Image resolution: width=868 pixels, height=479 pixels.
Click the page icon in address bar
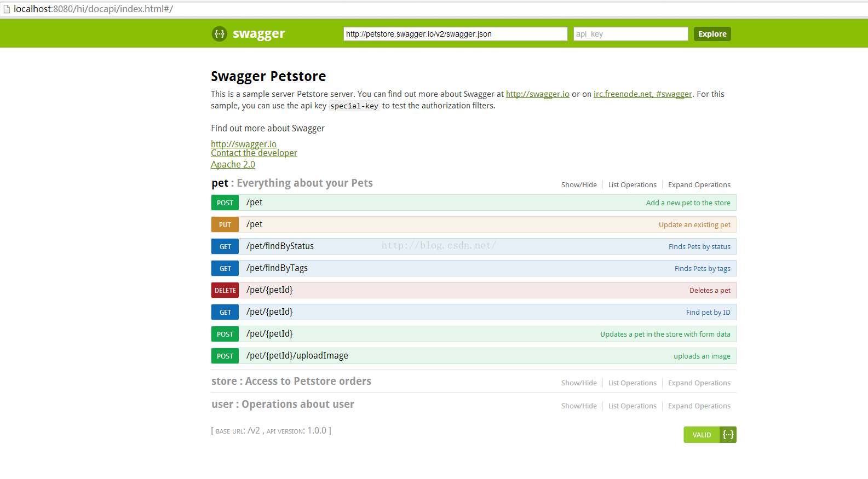point(7,9)
